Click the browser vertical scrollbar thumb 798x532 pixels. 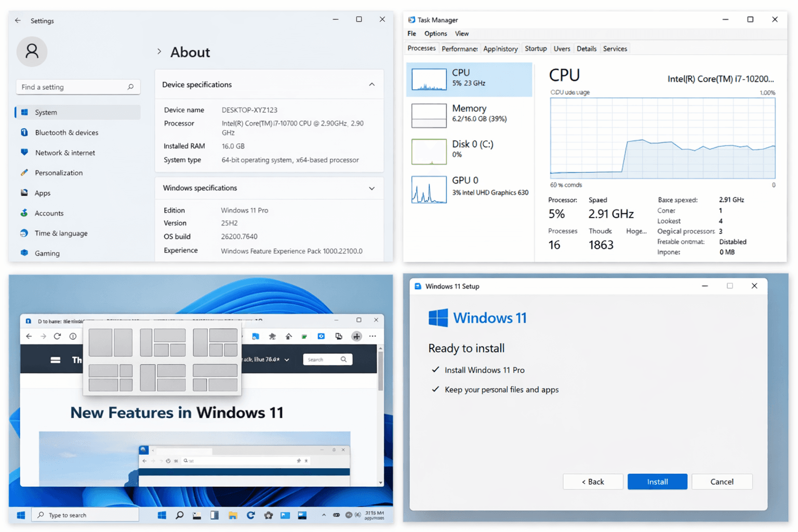click(380, 371)
